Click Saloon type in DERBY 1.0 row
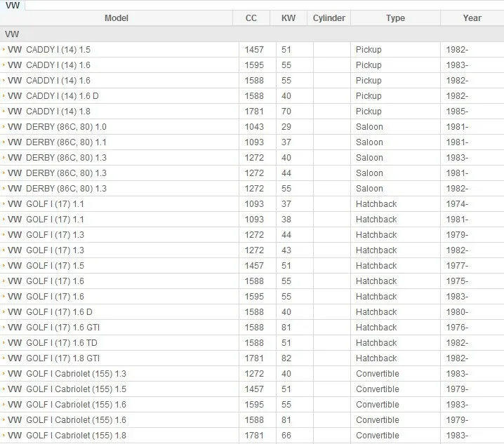The image size is (504, 444). point(369,127)
